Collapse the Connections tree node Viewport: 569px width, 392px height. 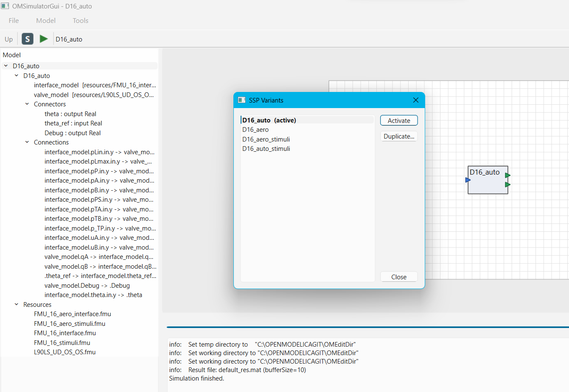pyautogui.click(x=27, y=142)
